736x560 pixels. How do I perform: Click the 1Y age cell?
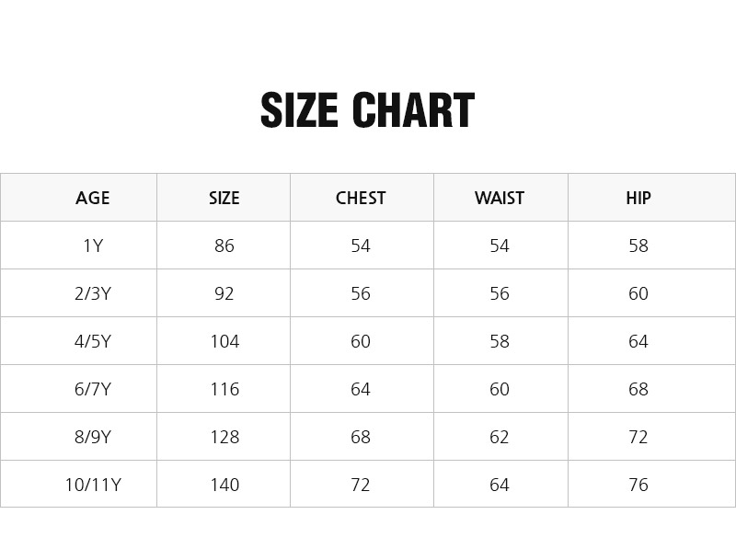93,246
